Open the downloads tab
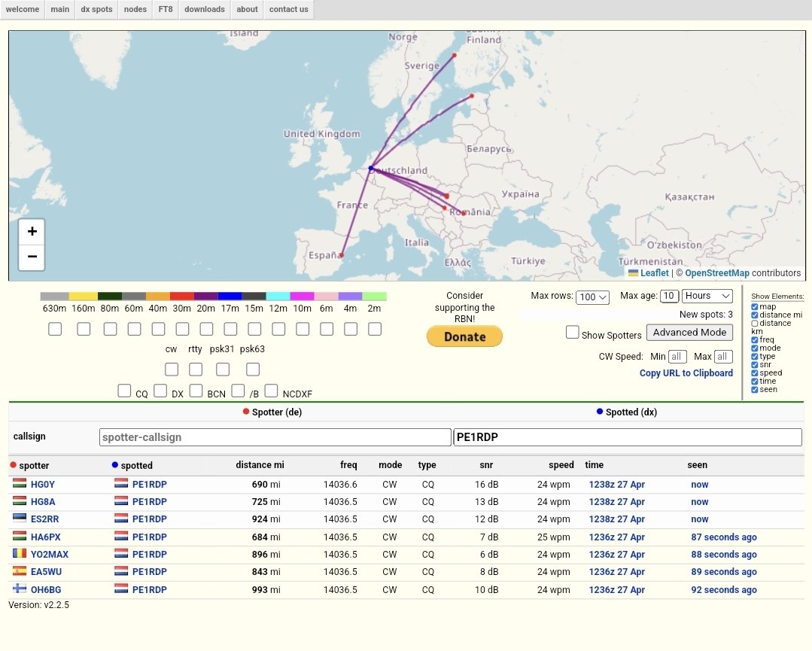 (x=205, y=9)
